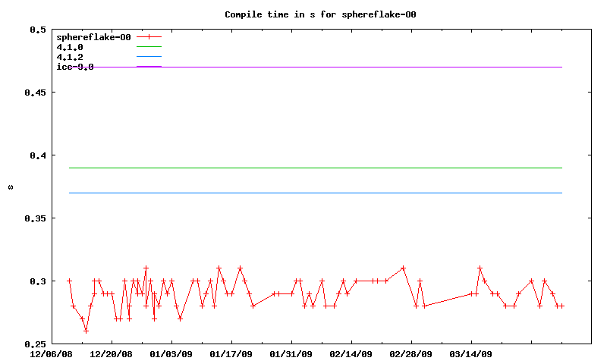Click the 4.1.2 legend entry
The image size is (607, 364).
pyautogui.click(x=70, y=57)
